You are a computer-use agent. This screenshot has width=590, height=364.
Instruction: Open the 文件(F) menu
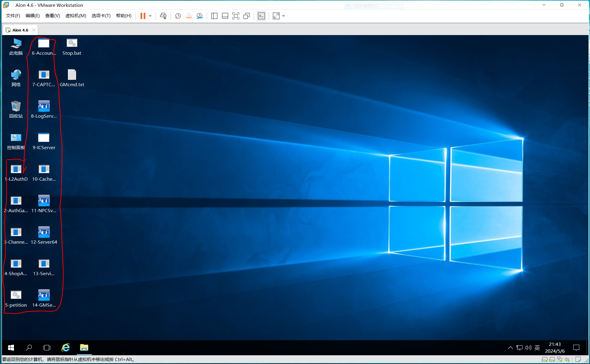click(x=13, y=16)
